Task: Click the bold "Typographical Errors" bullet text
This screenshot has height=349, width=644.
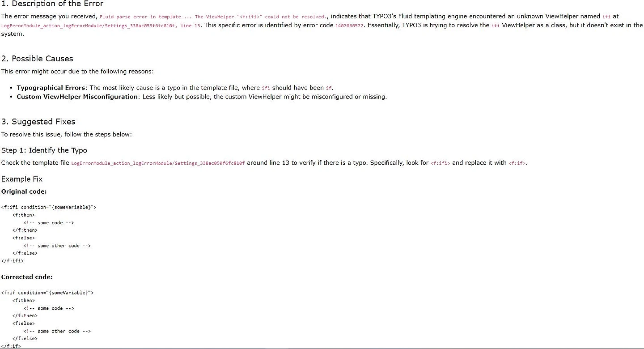Action: coord(51,88)
